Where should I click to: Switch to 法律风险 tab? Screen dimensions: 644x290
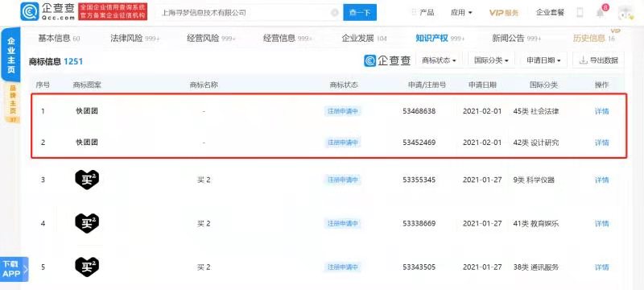pyautogui.click(x=134, y=39)
